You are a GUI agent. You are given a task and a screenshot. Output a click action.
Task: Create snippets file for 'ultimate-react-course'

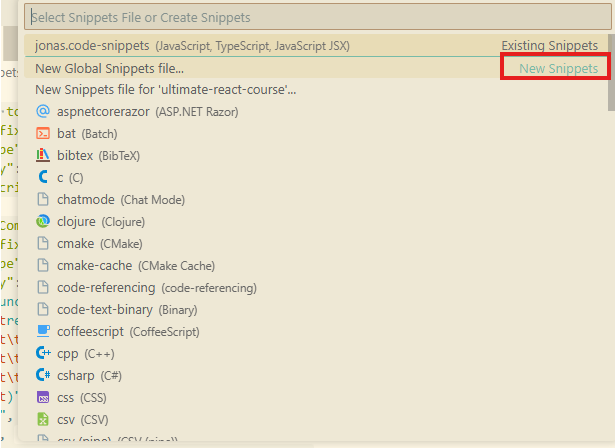pyautogui.click(x=316, y=90)
